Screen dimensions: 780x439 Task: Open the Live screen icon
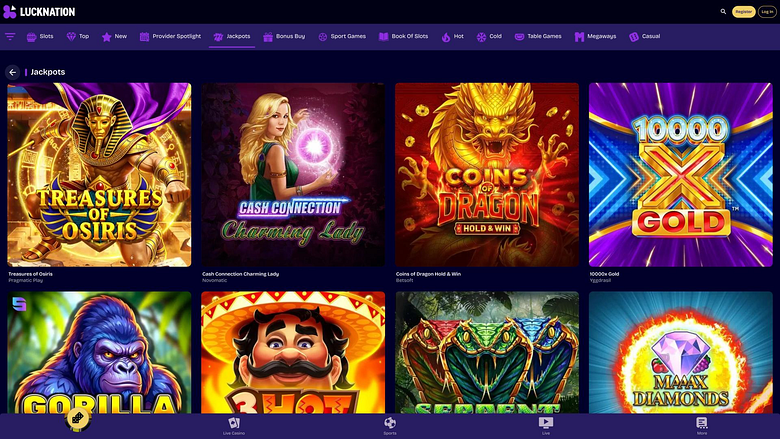546,423
